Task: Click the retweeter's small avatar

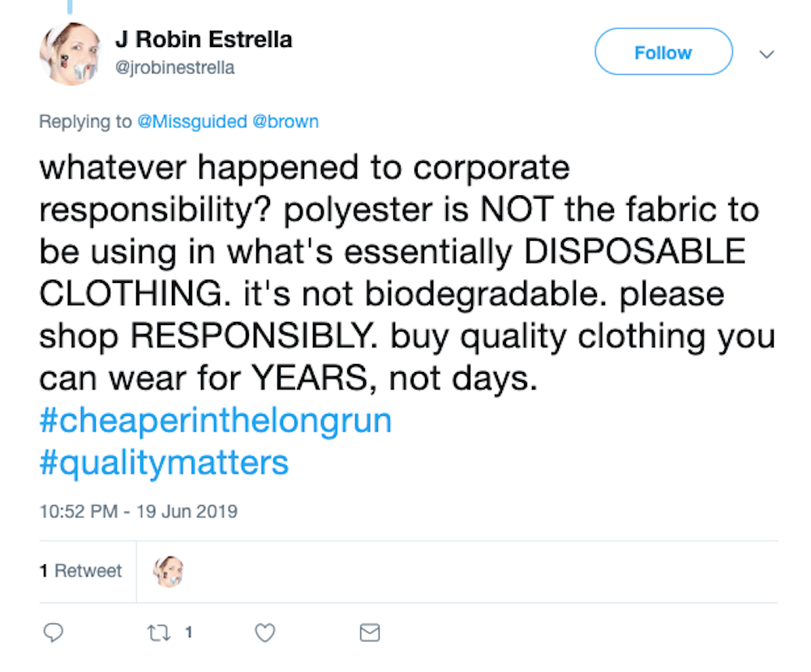Action: [168, 571]
